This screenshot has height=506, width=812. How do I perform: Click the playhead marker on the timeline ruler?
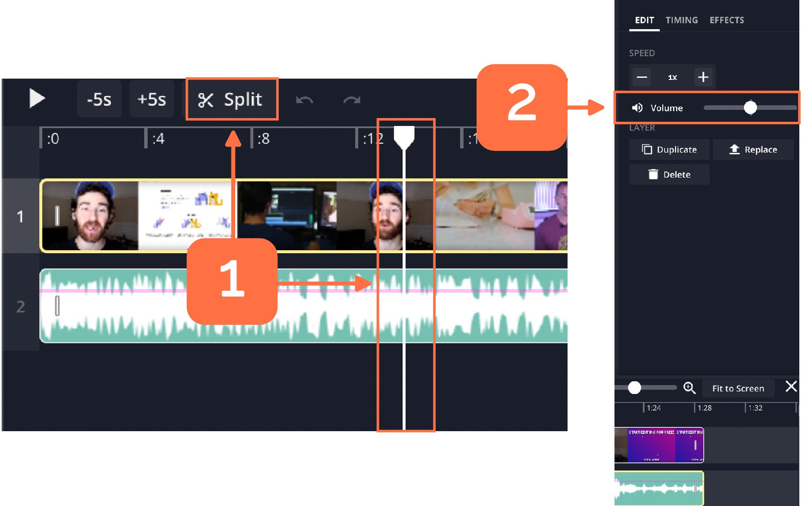pos(404,137)
